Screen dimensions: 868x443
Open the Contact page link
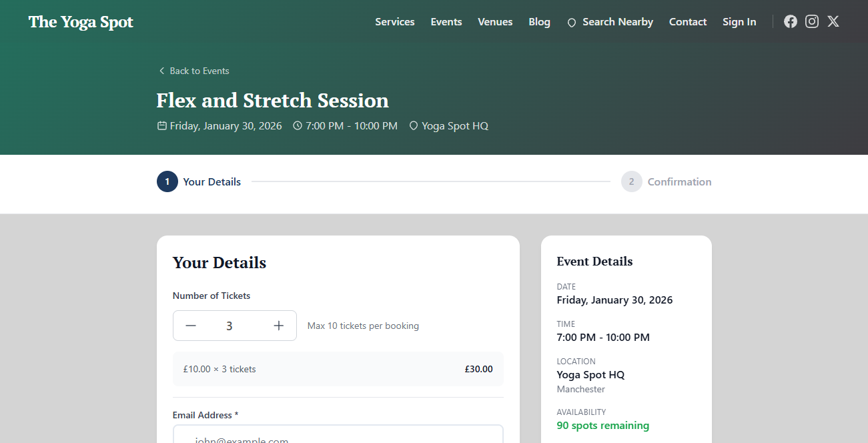(x=688, y=22)
